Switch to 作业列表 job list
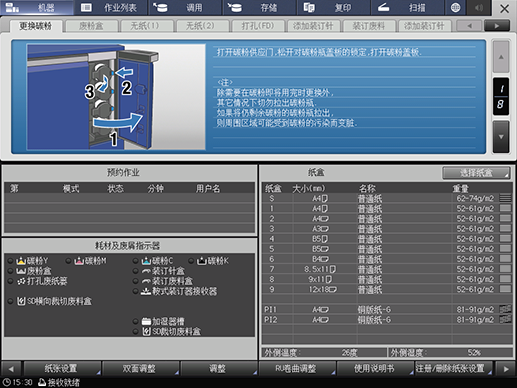Image resolution: width=517 pixels, height=388 pixels. tap(111, 8)
